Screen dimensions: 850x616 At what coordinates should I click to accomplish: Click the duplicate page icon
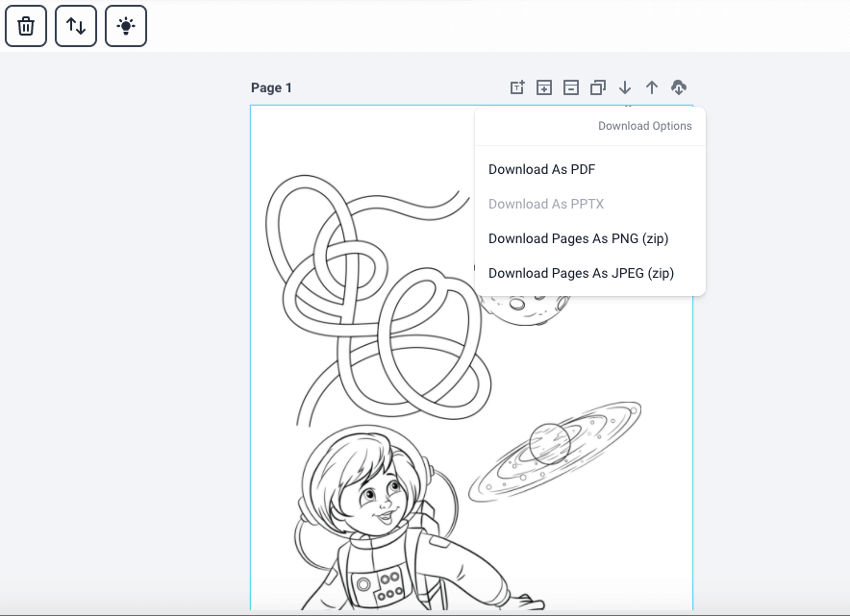(598, 87)
